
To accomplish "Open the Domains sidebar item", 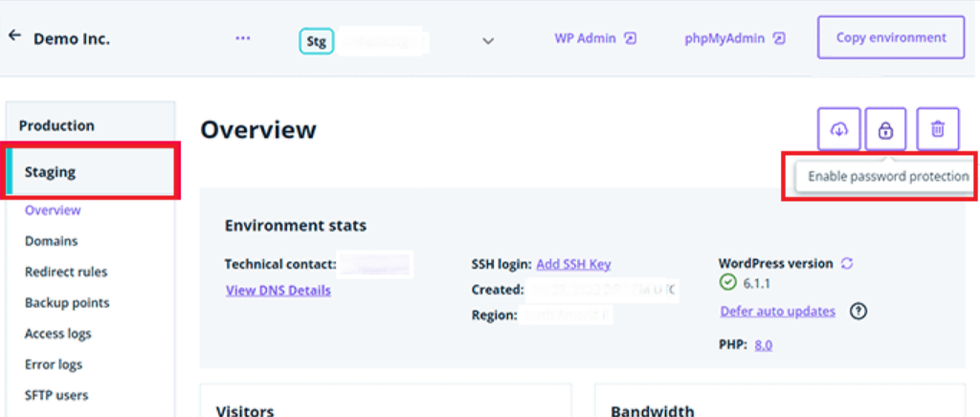I will click(x=52, y=241).
